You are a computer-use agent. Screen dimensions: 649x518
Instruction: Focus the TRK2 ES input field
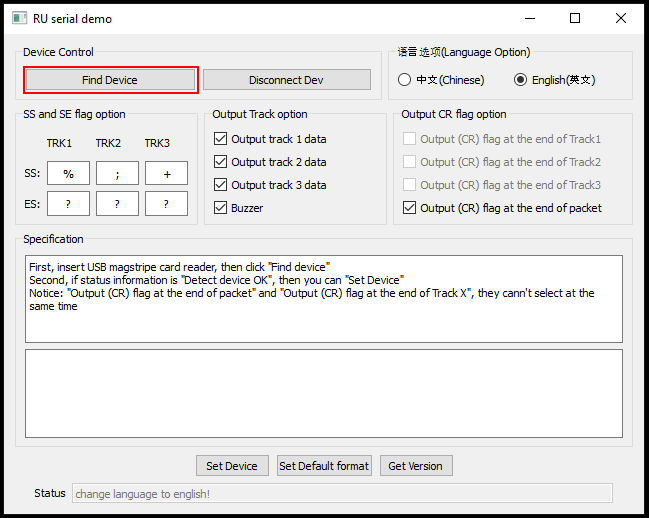[x=117, y=204]
